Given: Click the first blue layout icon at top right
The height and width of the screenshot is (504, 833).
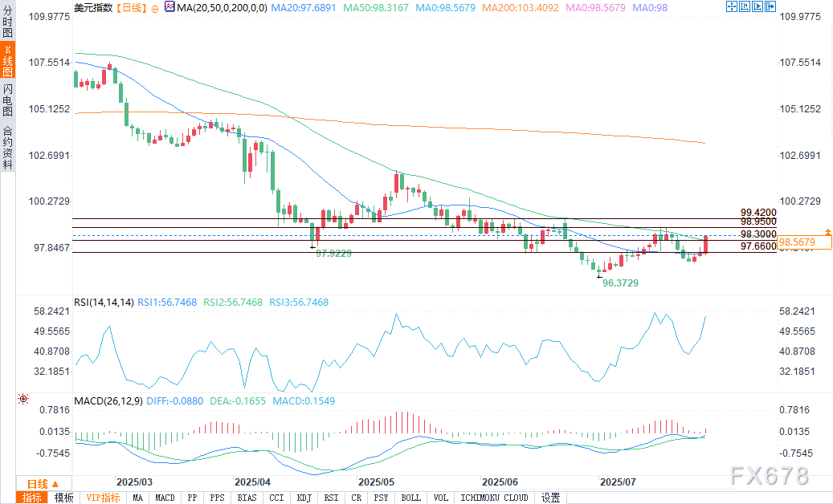Looking at the screenshot, I should (731, 6).
